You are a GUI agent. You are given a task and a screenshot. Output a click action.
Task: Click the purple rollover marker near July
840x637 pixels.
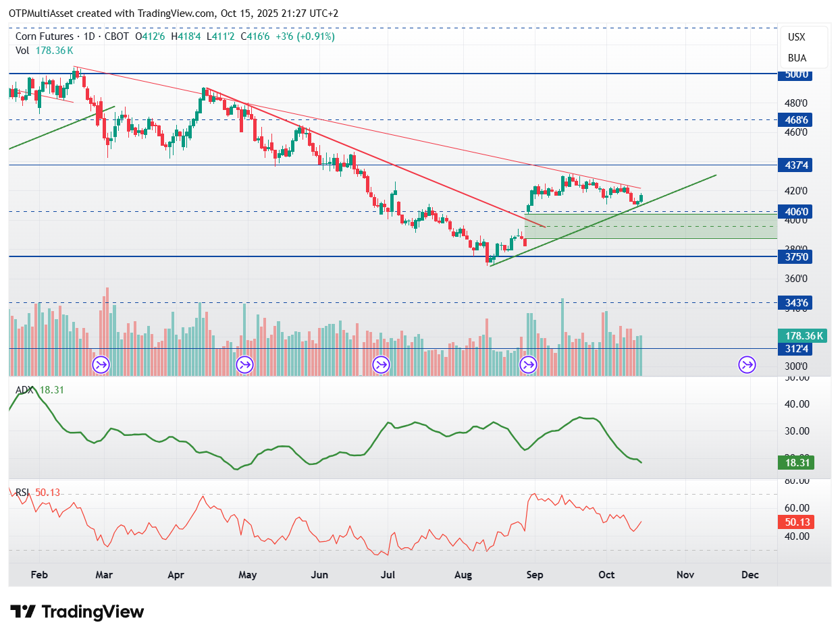pyautogui.click(x=381, y=365)
